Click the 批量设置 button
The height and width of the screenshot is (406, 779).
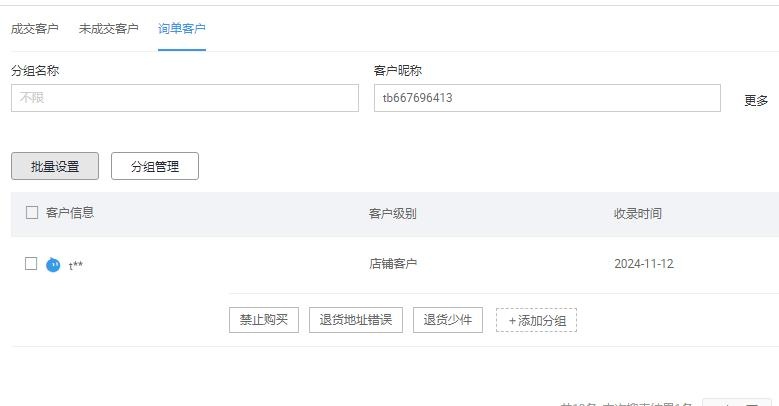click(55, 166)
